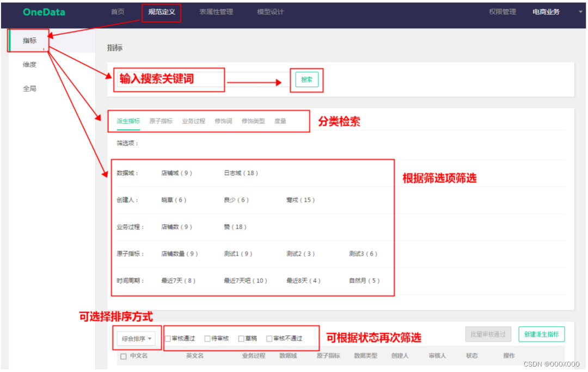Open the 规范定义 top menu
This screenshot has height=372, width=588.
pos(161,12)
